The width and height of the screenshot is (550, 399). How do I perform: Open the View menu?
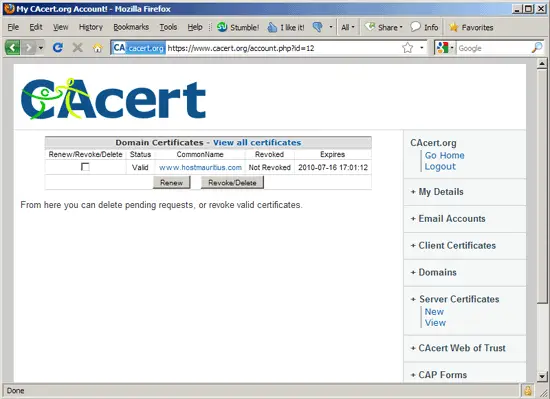tap(60, 27)
